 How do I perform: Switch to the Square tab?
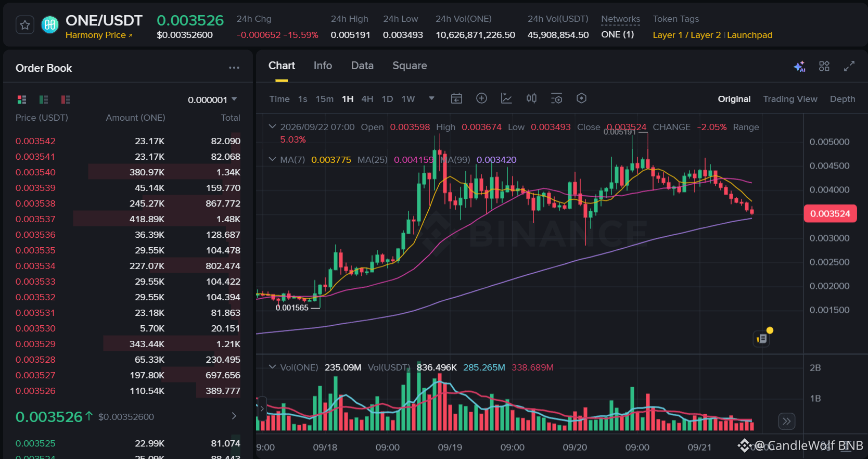coord(410,66)
